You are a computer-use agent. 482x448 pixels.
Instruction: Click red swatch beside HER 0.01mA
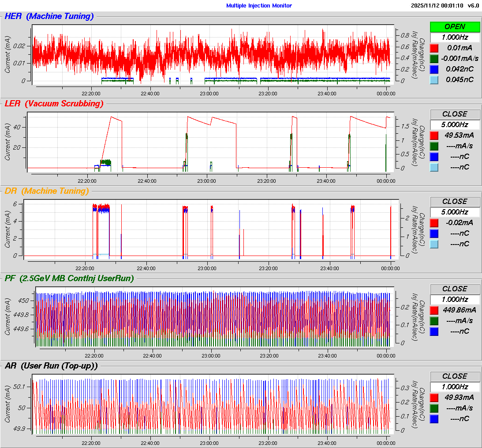pyautogui.click(x=434, y=48)
